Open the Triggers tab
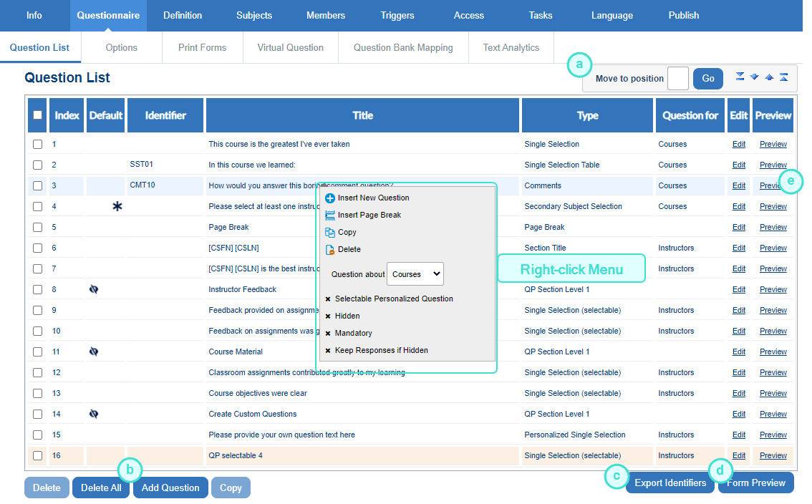Screen dimensions: 812x504 [397, 16]
